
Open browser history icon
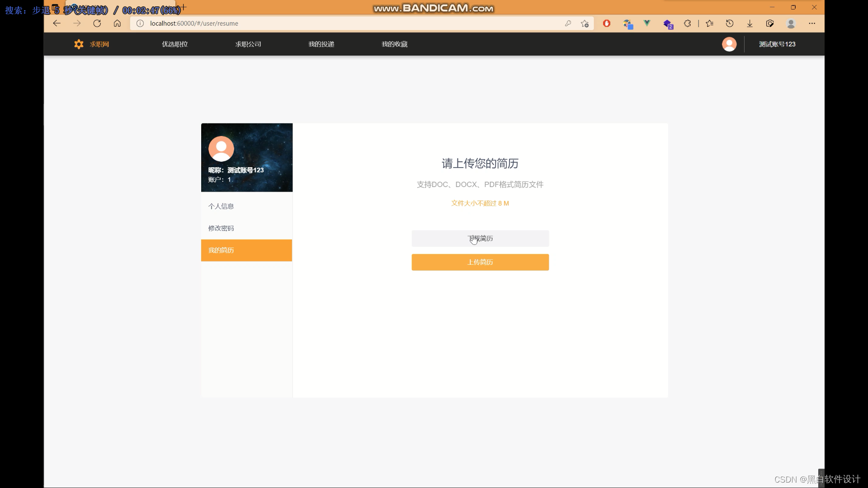click(x=730, y=23)
